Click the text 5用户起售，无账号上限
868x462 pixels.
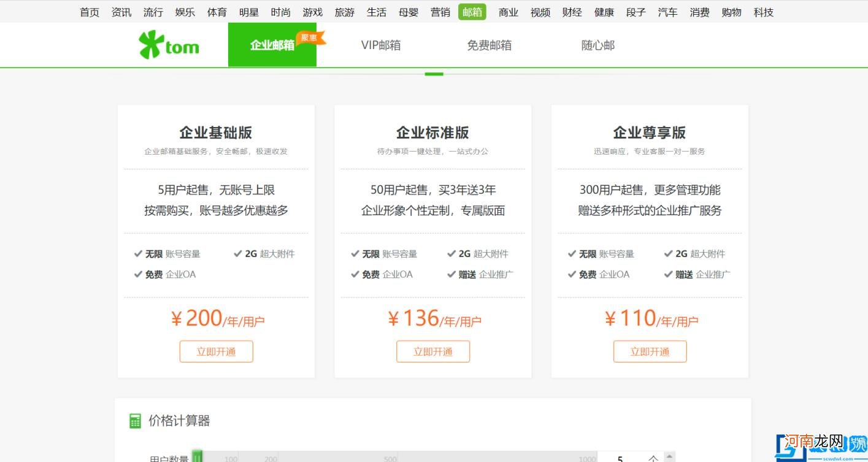point(216,190)
